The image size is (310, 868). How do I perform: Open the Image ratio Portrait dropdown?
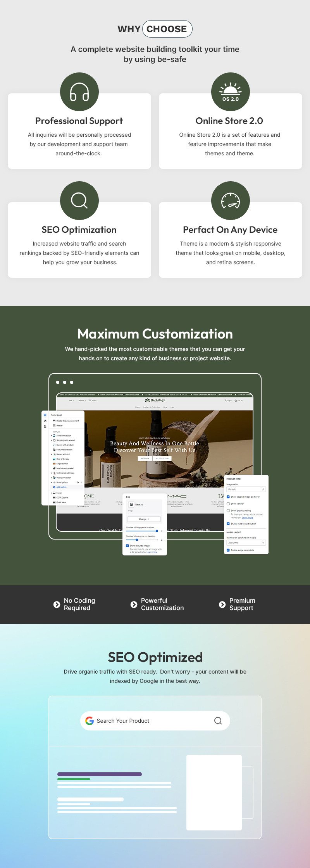click(246, 489)
